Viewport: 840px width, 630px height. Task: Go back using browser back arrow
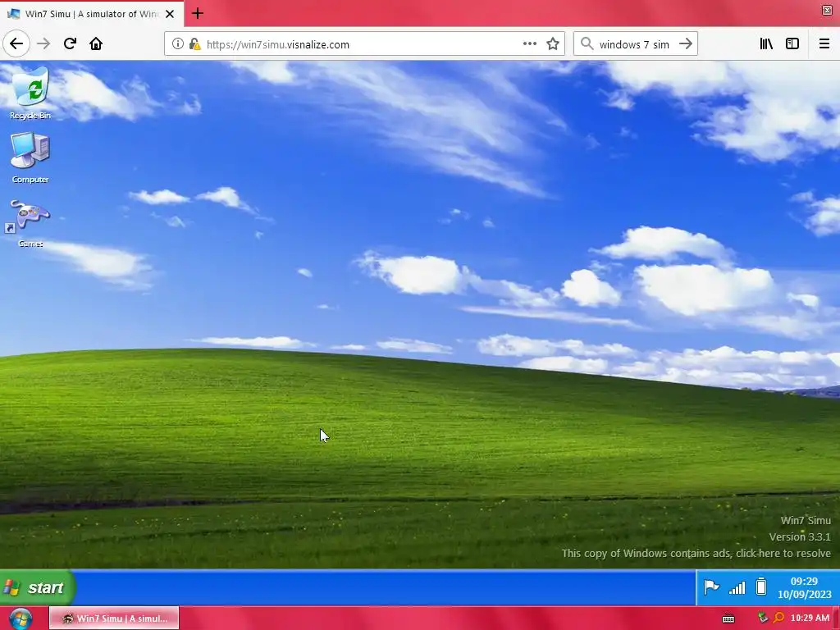pyautogui.click(x=16, y=43)
